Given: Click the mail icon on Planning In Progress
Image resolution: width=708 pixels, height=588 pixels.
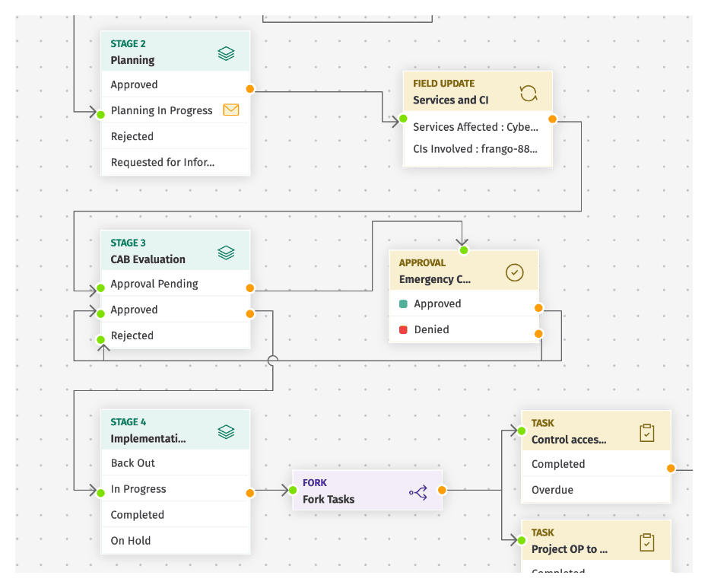Looking at the screenshot, I should (231, 110).
